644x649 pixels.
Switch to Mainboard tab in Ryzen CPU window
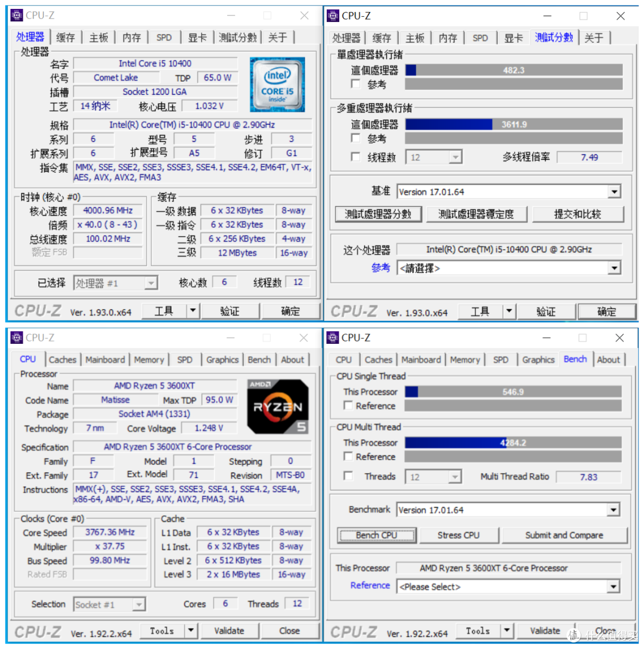click(x=105, y=360)
